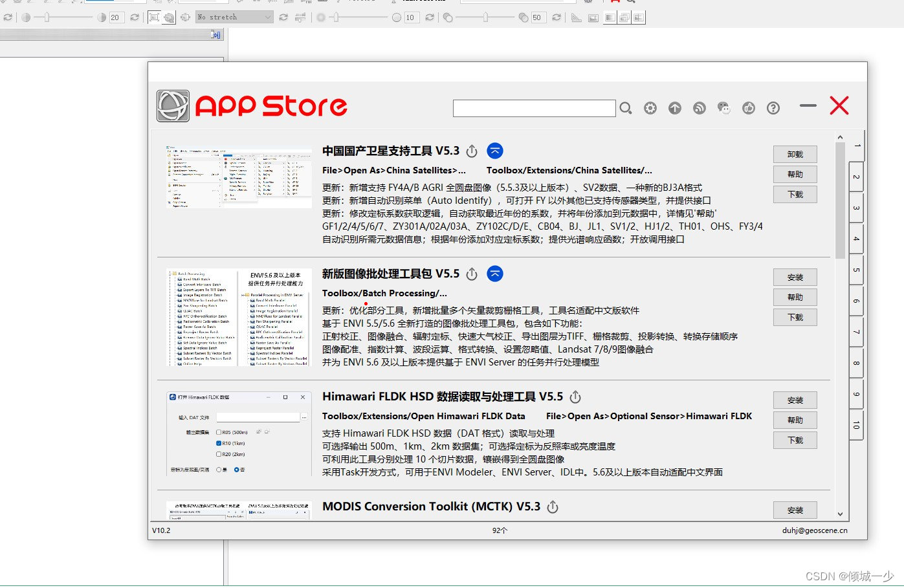904x588 pixels.
Task: Switch to page tab 5
Action: point(856,270)
